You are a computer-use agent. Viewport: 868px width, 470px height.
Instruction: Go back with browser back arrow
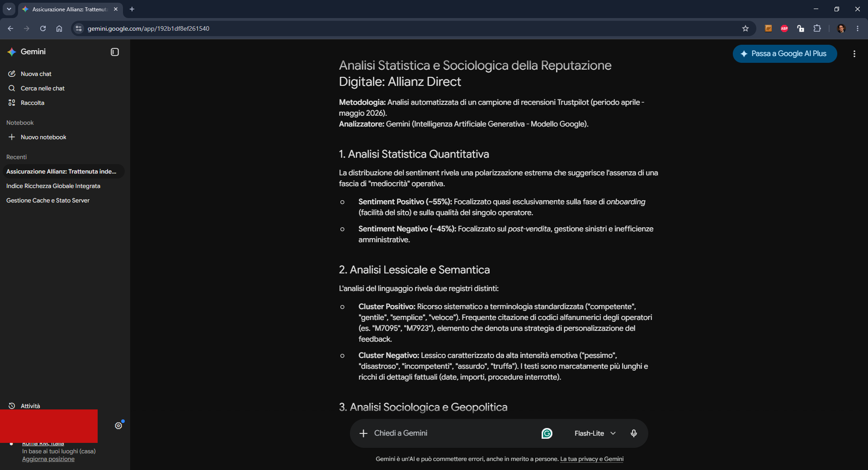(10, 28)
